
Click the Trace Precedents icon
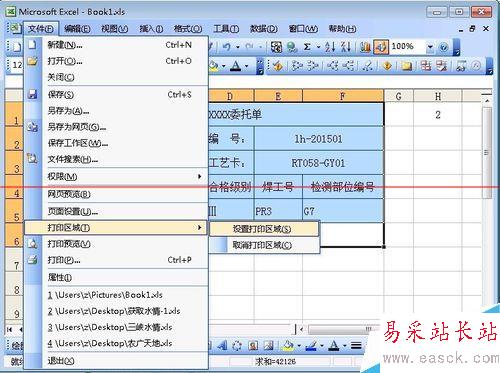(296, 66)
